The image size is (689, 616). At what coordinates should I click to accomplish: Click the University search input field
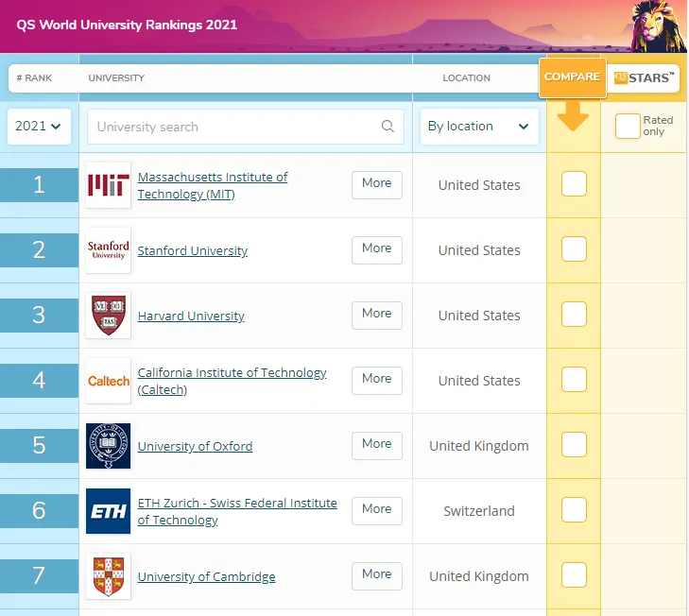tap(246, 127)
